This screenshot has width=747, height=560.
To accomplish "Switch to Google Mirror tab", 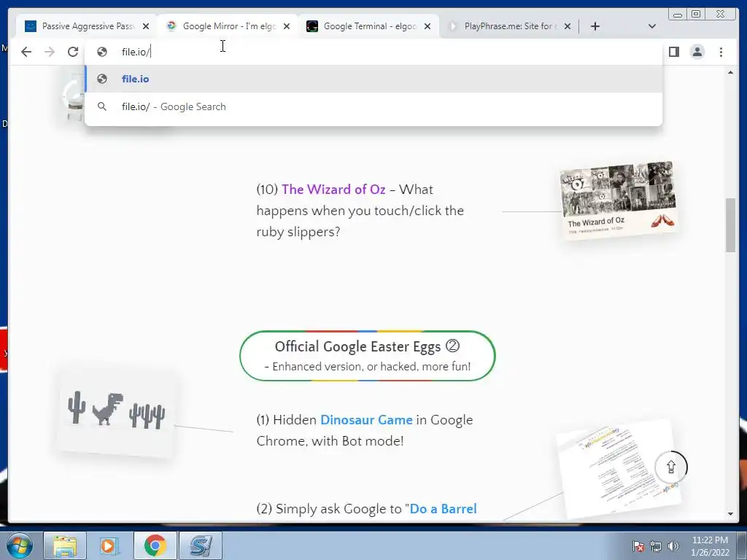I will click(x=228, y=26).
